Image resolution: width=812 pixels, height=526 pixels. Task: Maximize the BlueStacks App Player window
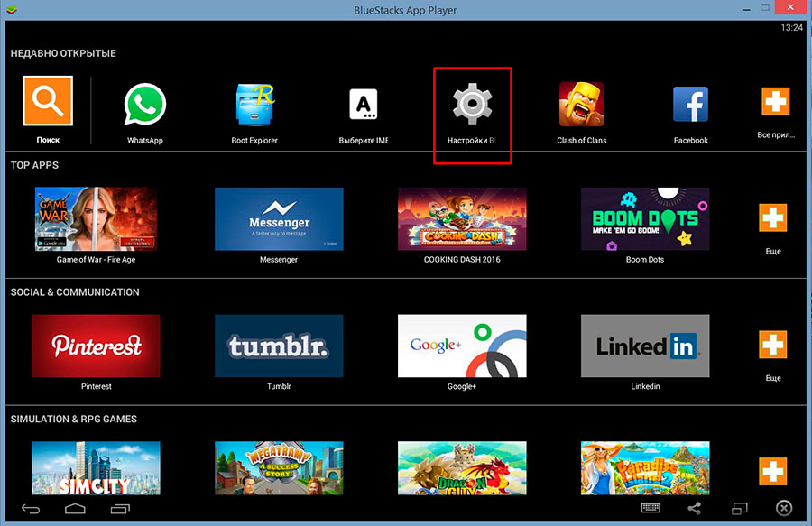tap(765, 7)
